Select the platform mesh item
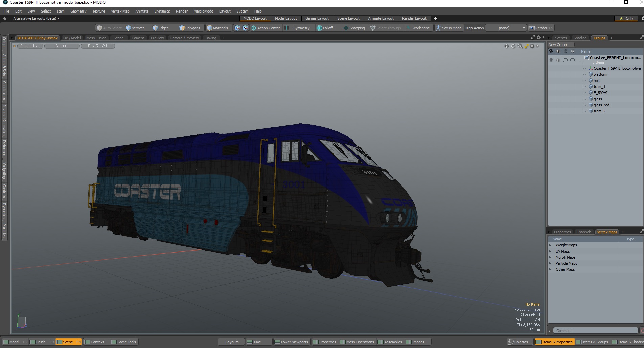The width and height of the screenshot is (644, 348). click(600, 74)
